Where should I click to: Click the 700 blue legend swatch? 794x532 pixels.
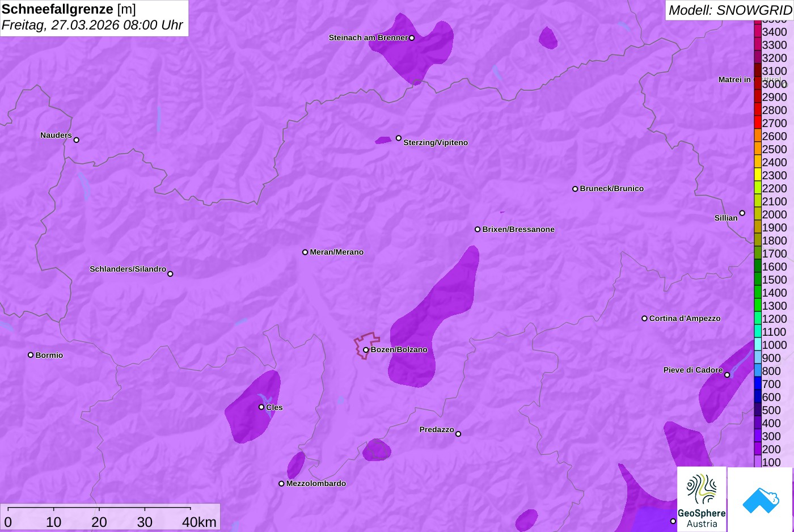[x=758, y=383]
